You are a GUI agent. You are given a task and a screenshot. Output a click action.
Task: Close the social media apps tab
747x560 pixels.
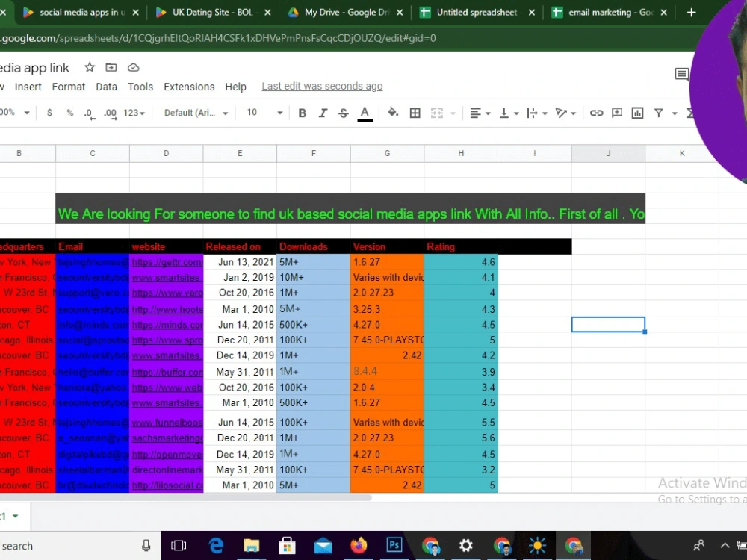pos(136,13)
